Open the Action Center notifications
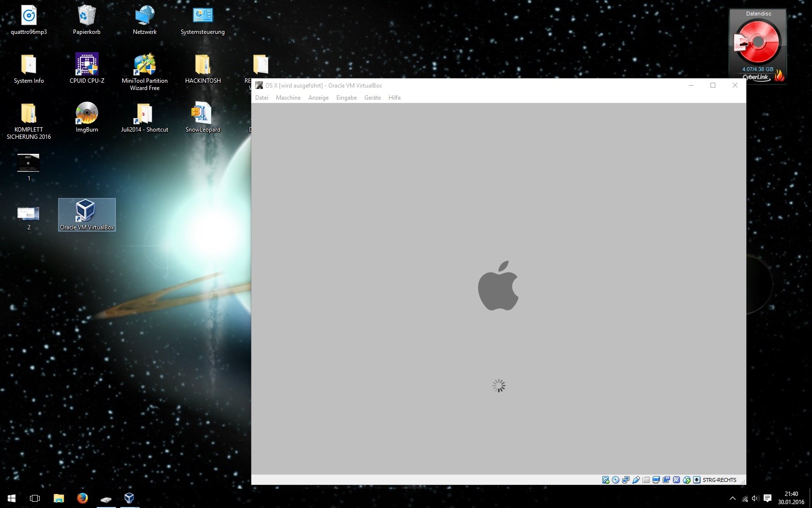Image resolution: width=812 pixels, height=508 pixels. 768,498
